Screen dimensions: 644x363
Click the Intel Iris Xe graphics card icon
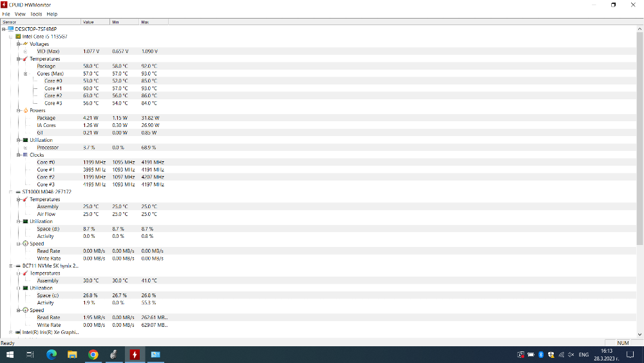[x=18, y=332]
